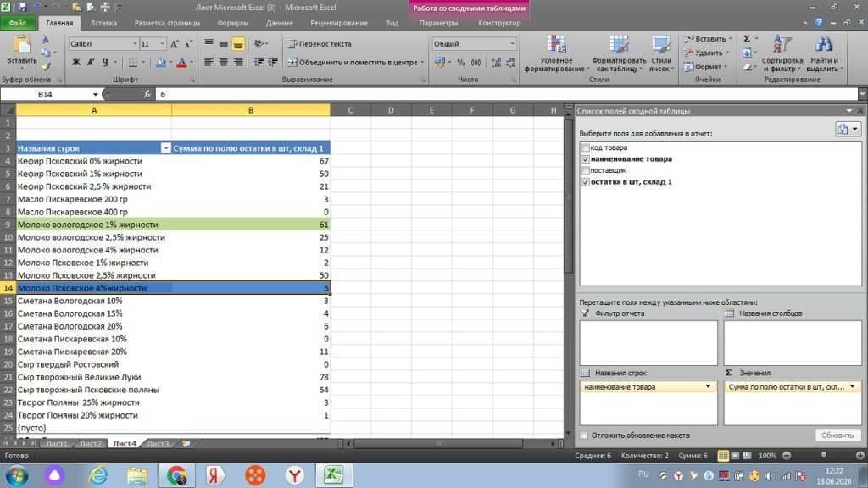Viewport: 868px width, 488px height.
Task: Open наименование товара field dropdown in rows area
Action: tap(708, 387)
